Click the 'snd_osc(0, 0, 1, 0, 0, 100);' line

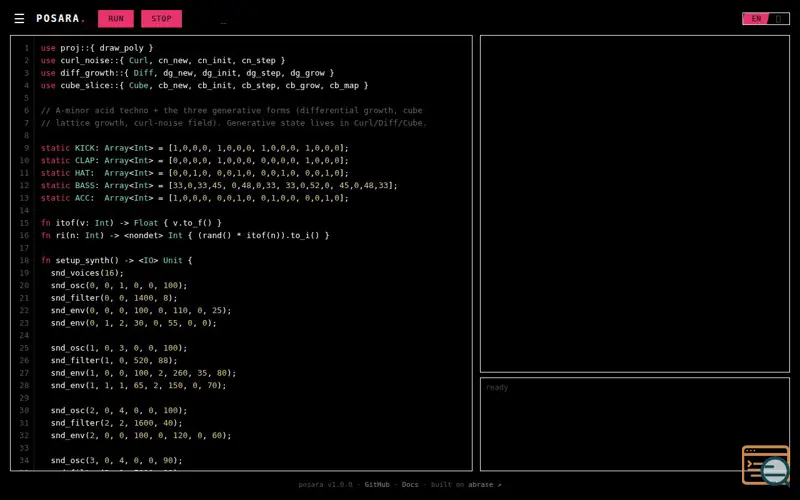point(119,285)
